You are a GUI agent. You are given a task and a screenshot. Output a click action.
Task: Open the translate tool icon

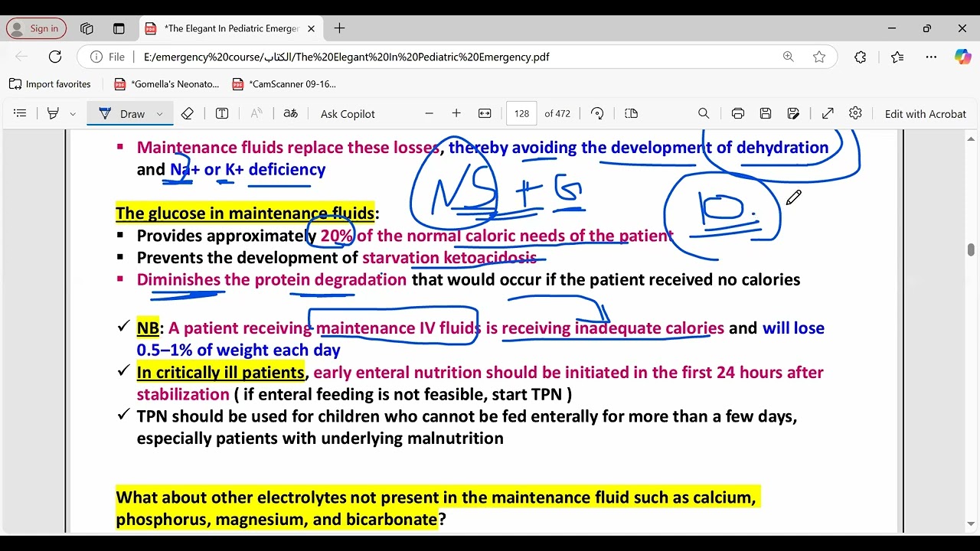pos(290,113)
